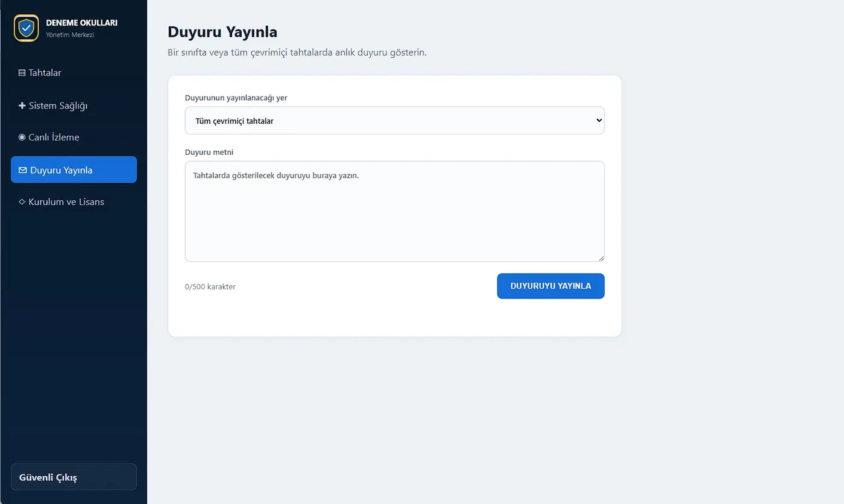The height and width of the screenshot is (504, 844).
Task: Click the Duyurunun yayınlanacağı yer label
Action: pyautogui.click(x=236, y=98)
